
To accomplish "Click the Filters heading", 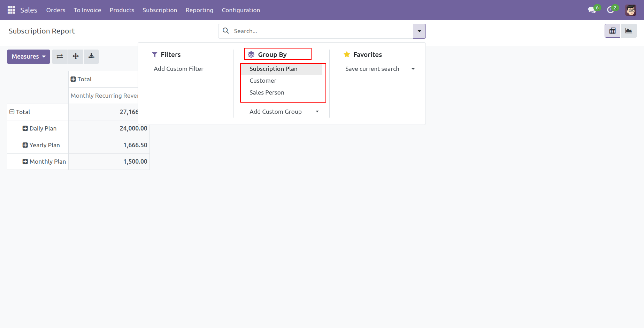I will [x=170, y=54].
